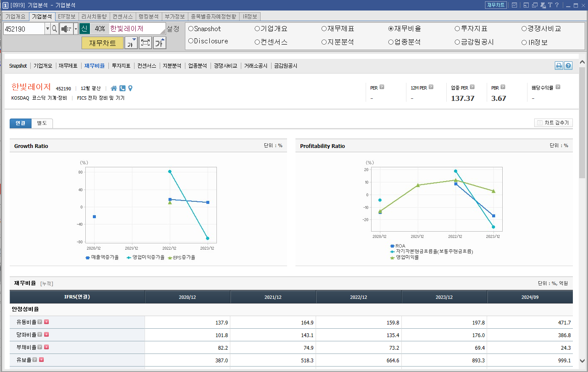Click the company phone icon
The image size is (588, 372).
pos(122,88)
